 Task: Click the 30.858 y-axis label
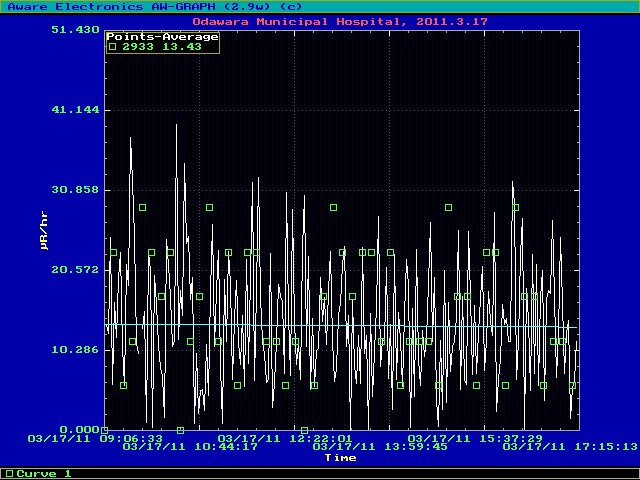78,190
